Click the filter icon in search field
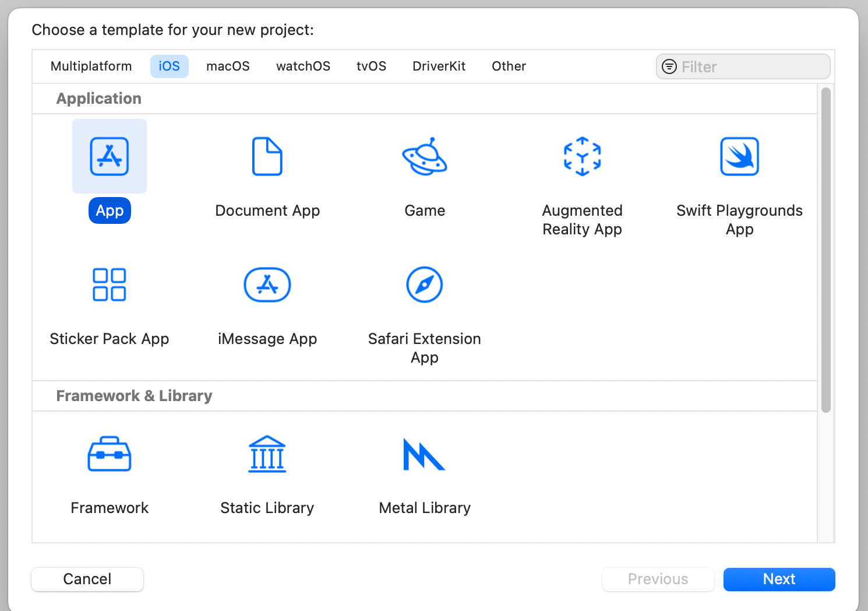Viewport: 868px width, 611px height. (669, 66)
